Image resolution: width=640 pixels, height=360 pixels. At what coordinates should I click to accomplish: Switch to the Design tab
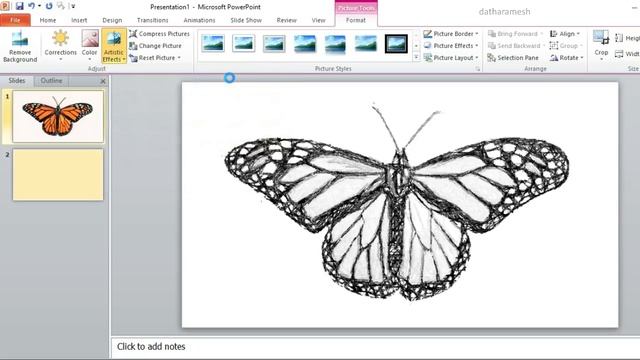point(112,20)
